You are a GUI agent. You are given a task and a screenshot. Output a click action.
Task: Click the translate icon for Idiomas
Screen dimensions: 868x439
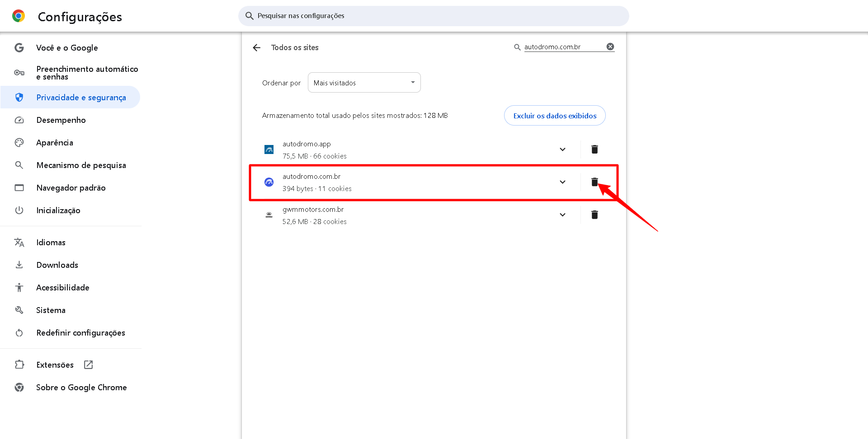point(19,243)
